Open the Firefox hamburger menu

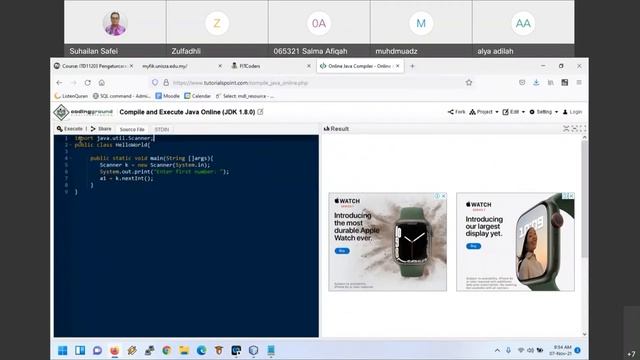click(579, 82)
